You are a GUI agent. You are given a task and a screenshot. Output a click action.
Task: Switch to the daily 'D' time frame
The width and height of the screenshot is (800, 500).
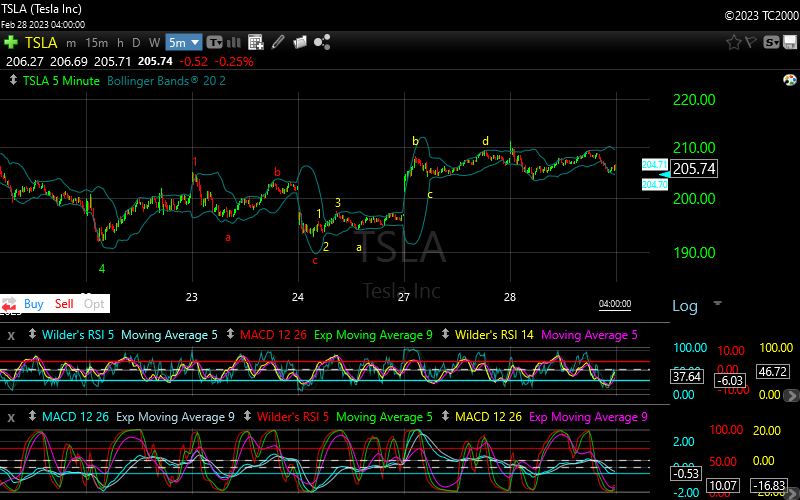136,42
